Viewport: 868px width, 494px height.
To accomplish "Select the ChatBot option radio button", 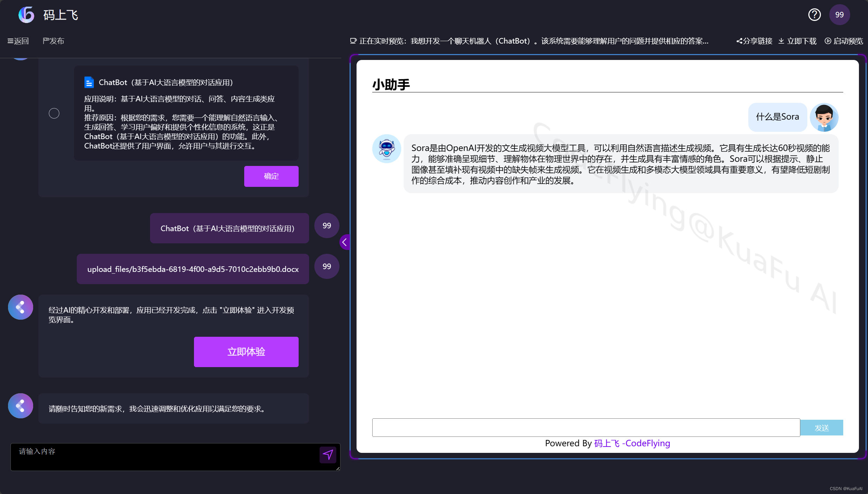I will 54,113.
